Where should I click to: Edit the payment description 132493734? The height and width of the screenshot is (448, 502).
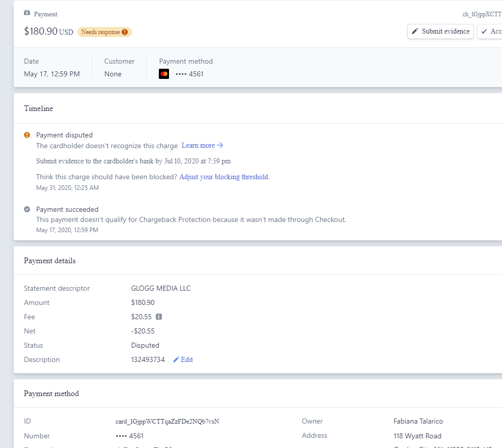pos(148,359)
